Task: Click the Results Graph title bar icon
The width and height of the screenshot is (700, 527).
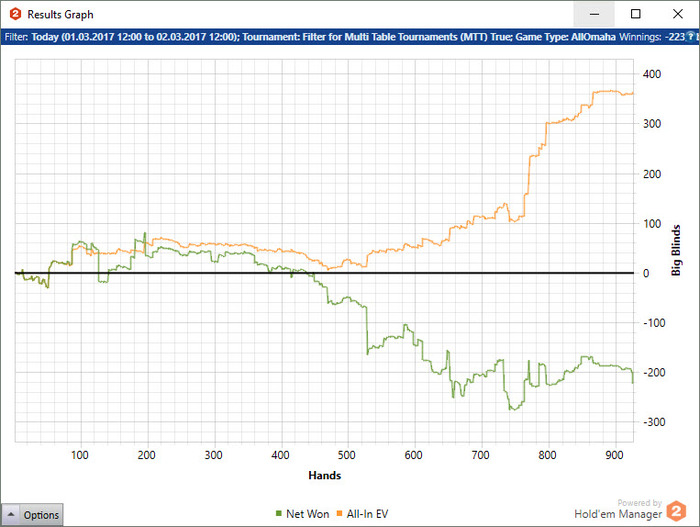Action: 15,14
